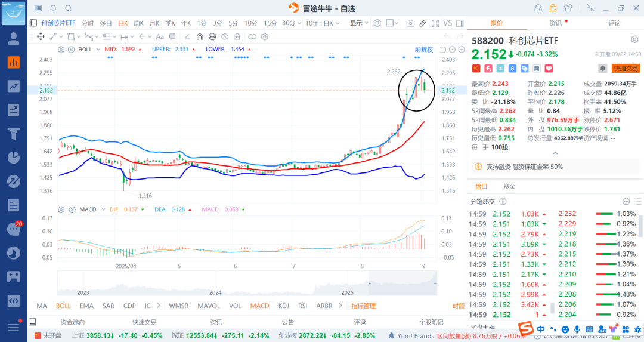
Task: Select the KDJ indicator
Action: coord(284,306)
